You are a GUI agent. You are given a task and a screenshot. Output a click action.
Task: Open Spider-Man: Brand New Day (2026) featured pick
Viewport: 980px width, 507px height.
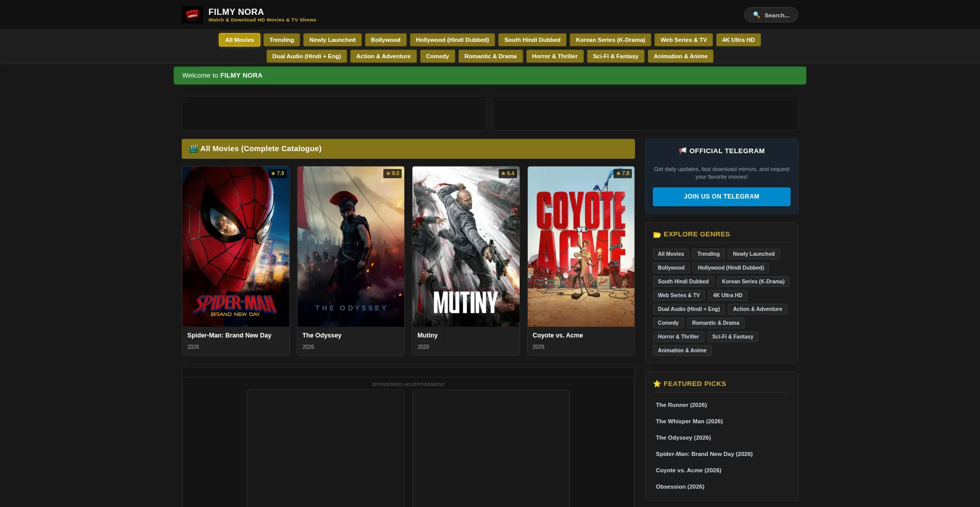[704, 454]
